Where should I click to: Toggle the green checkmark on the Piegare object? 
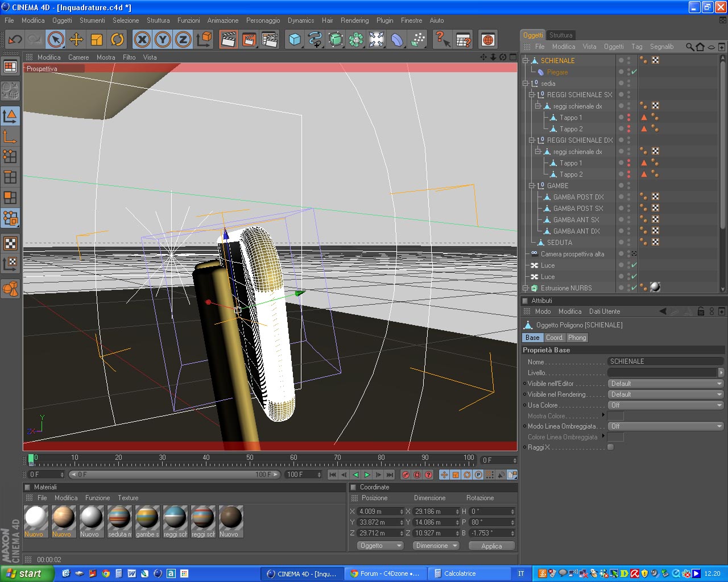(634, 72)
